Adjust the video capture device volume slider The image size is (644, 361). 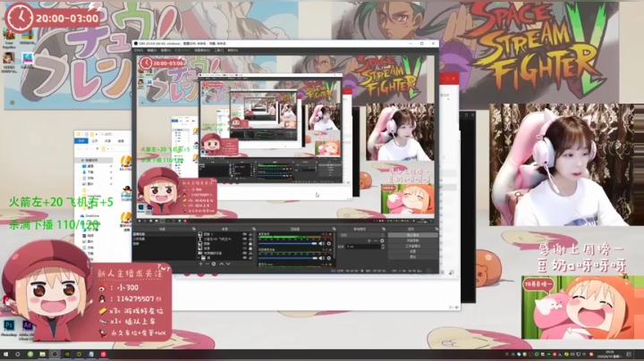(x=288, y=258)
